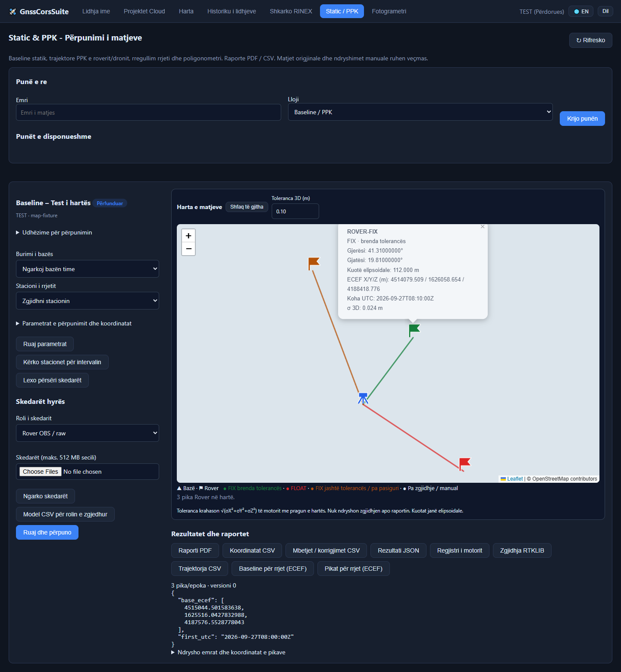Click the Toleranca 3D input field

[x=295, y=211]
